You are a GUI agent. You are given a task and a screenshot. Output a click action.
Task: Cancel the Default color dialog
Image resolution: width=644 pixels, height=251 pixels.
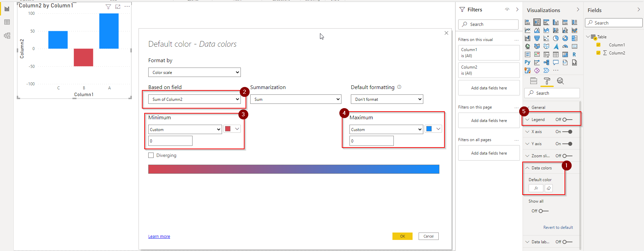(429, 236)
